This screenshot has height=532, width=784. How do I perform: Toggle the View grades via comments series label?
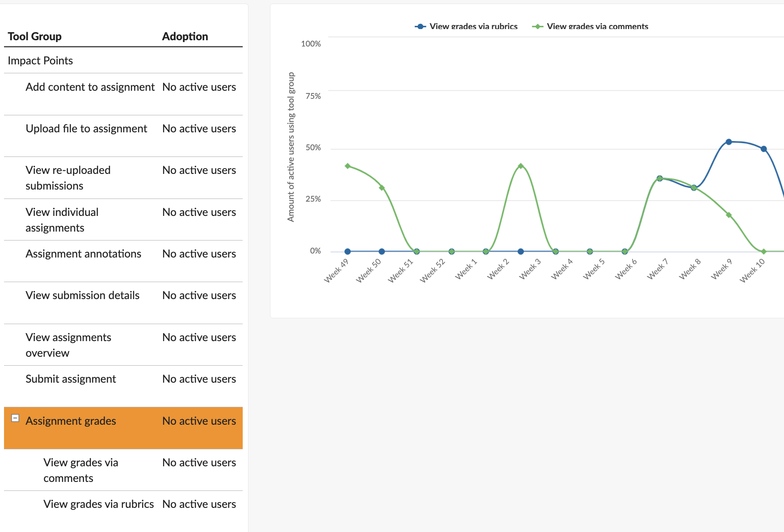tap(597, 26)
